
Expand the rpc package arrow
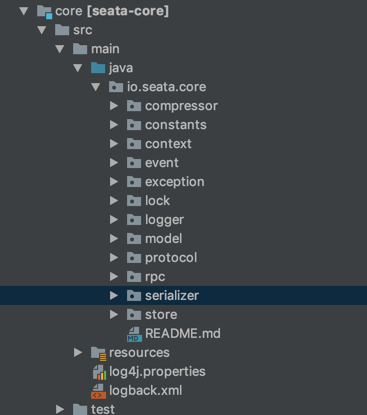click(114, 276)
